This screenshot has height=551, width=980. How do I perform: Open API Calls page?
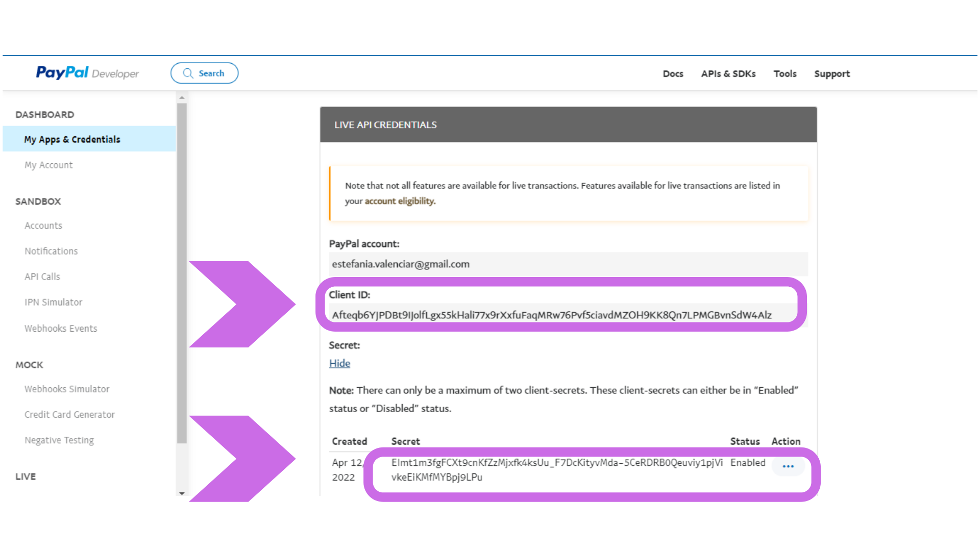point(42,277)
